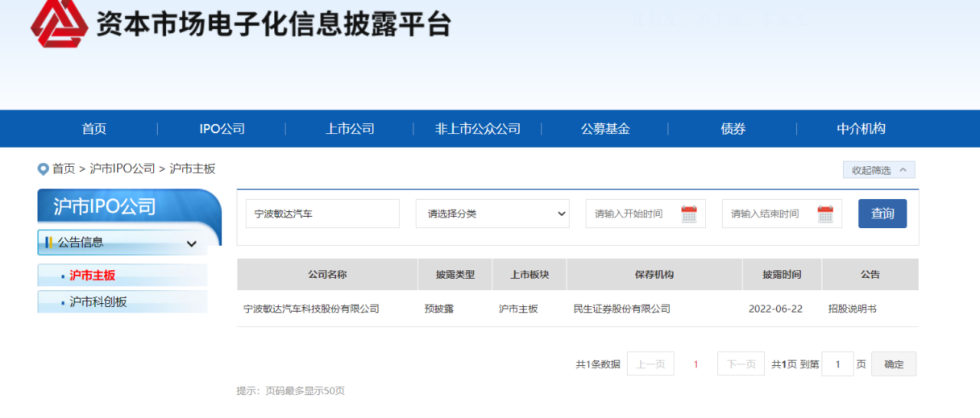
Task: Open the 公募基金 navigation tab
Action: click(x=606, y=129)
